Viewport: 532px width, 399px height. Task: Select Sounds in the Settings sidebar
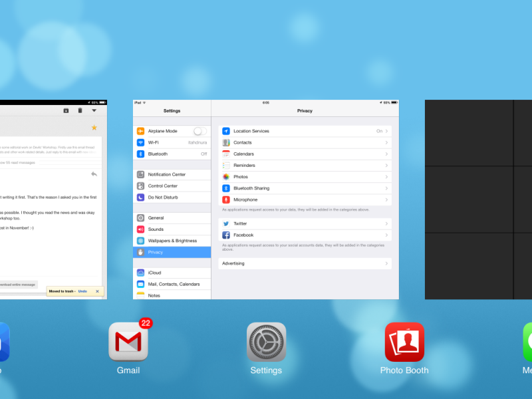coord(172,229)
